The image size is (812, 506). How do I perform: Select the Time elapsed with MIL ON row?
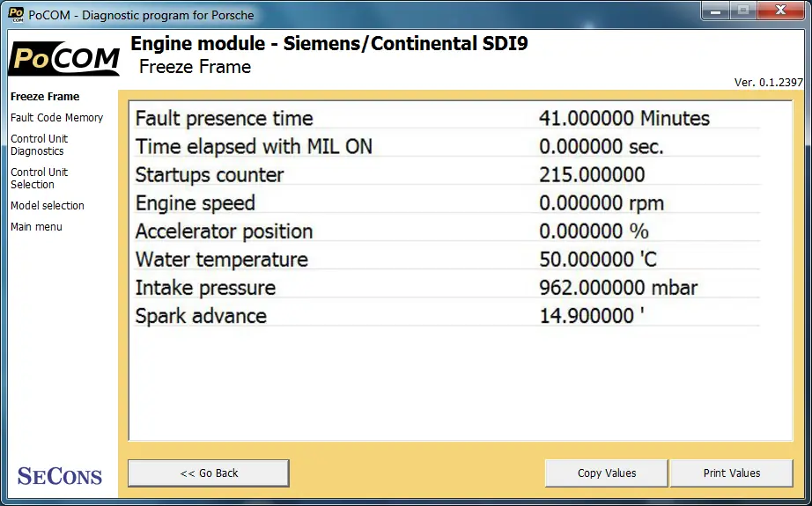447,146
